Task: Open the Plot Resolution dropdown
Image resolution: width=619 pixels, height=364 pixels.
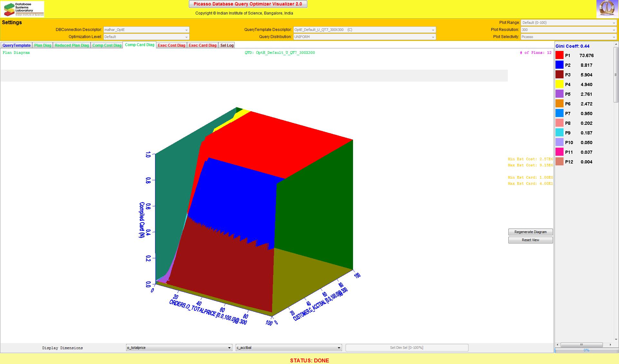Action: tap(569, 30)
